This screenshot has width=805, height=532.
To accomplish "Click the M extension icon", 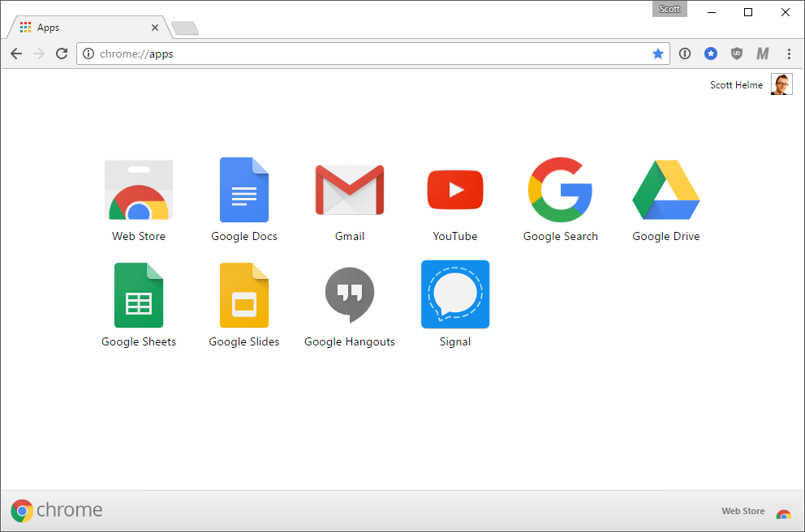I will click(762, 53).
